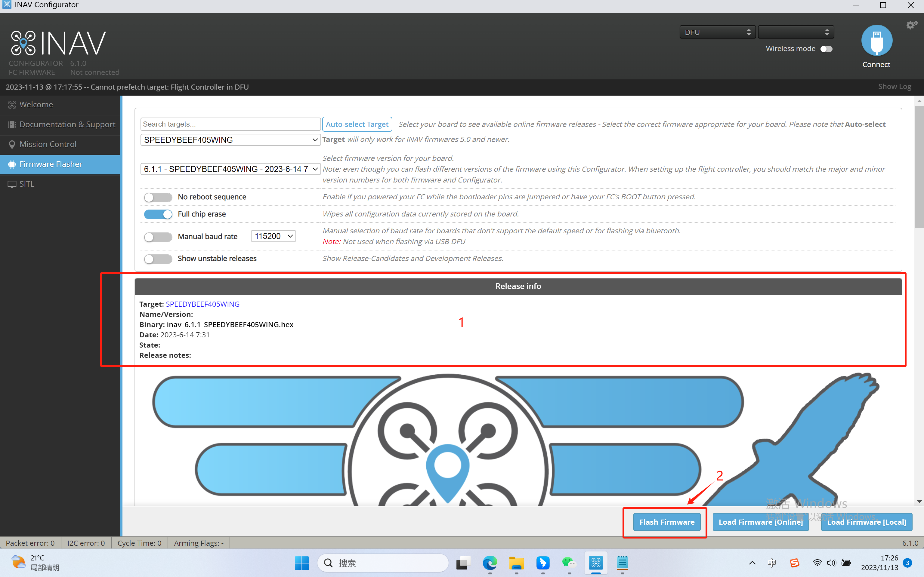The width and height of the screenshot is (924, 577).
Task: Open Documentation & Support tab
Action: click(x=60, y=125)
